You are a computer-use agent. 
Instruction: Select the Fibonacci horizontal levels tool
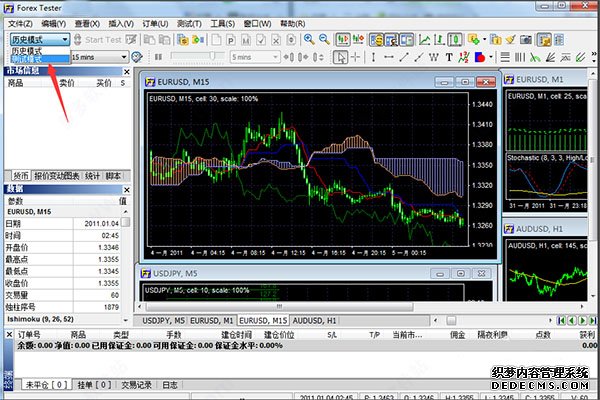[505, 57]
